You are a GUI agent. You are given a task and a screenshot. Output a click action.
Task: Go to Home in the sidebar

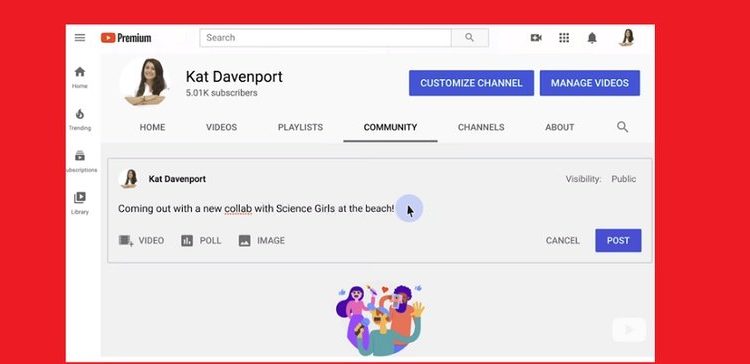[80, 77]
